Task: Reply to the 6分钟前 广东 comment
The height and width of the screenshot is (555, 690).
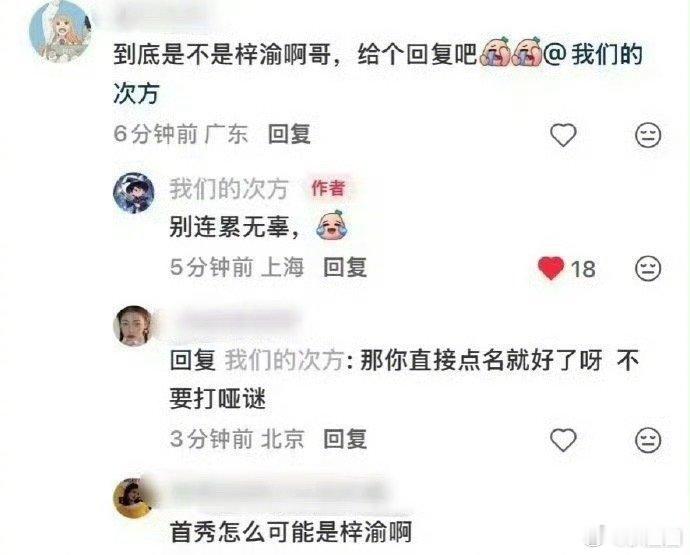Action: click(290, 134)
